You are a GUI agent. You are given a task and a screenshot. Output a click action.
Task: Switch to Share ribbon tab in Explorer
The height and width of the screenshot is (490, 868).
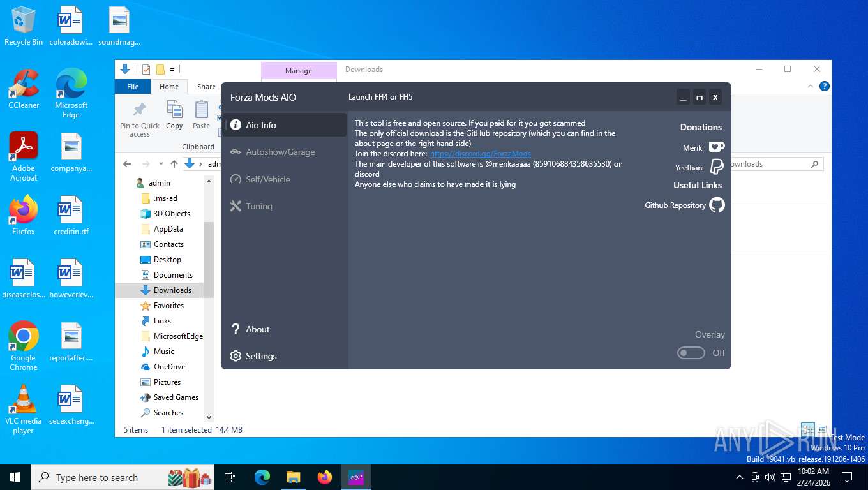pyautogui.click(x=206, y=87)
